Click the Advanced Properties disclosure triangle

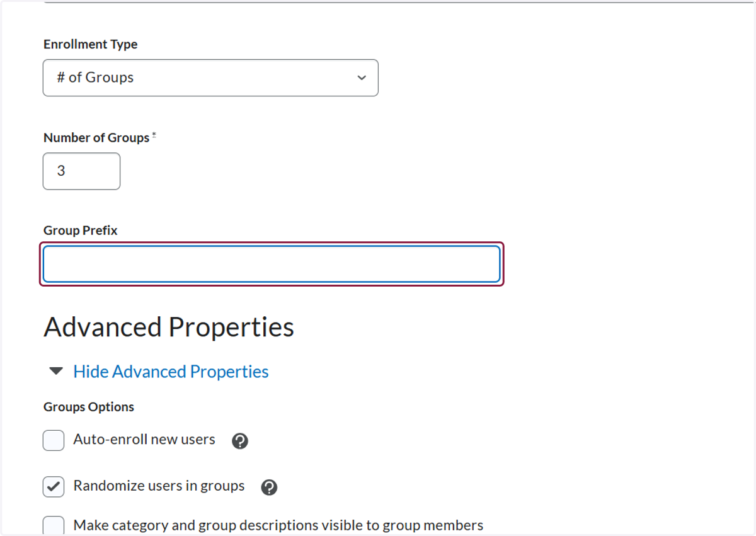[57, 371]
